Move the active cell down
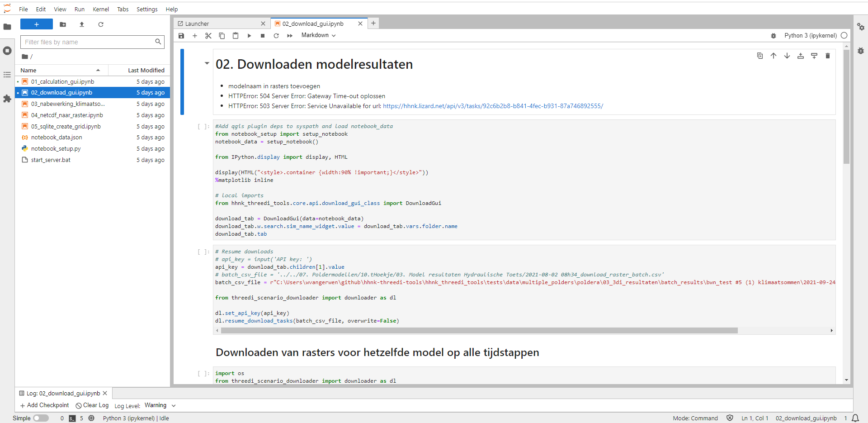868x423 pixels. click(787, 56)
